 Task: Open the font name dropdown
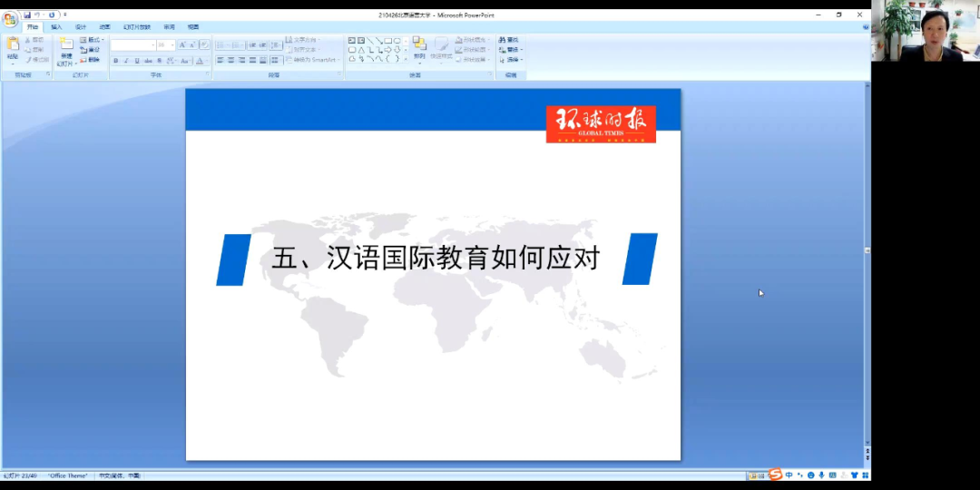(152, 44)
